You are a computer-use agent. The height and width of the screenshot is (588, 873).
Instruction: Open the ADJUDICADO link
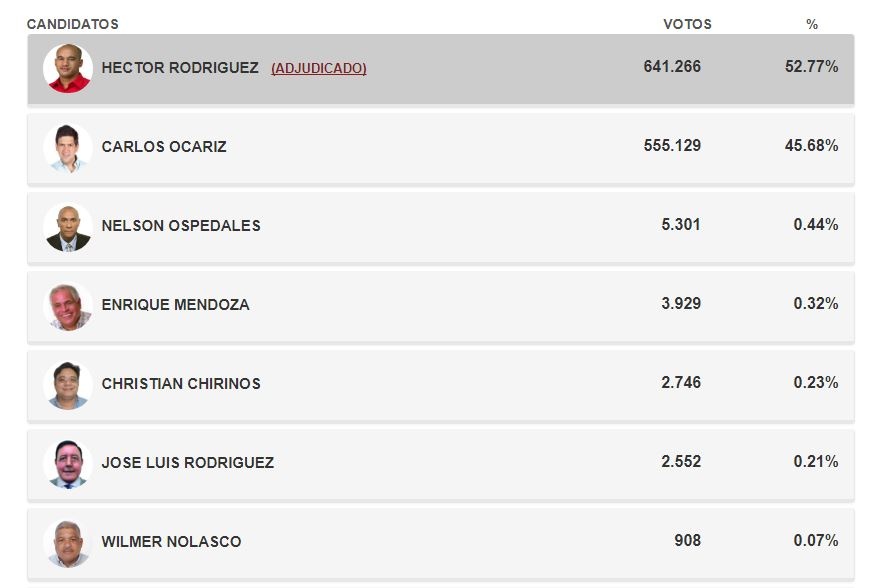point(318,68)
